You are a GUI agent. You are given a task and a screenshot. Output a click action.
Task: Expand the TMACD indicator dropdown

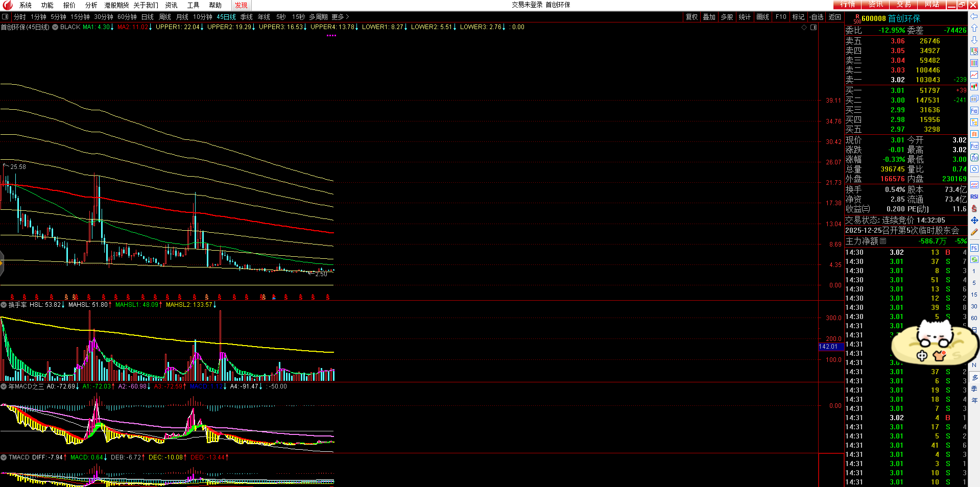(4, 457)
